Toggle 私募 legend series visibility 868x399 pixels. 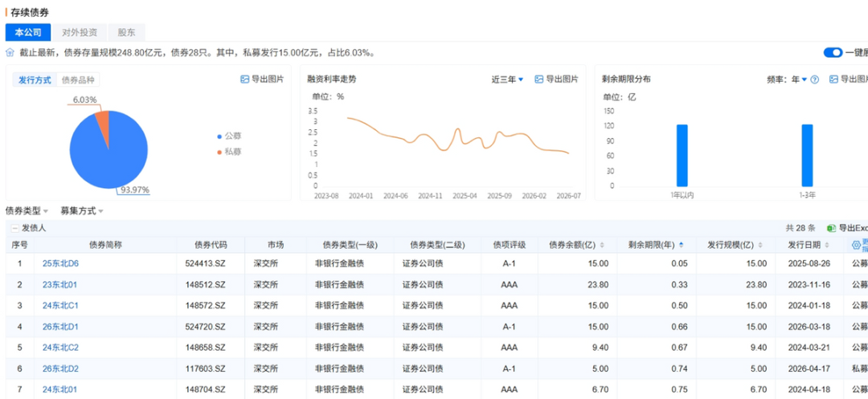pos(229,152)
